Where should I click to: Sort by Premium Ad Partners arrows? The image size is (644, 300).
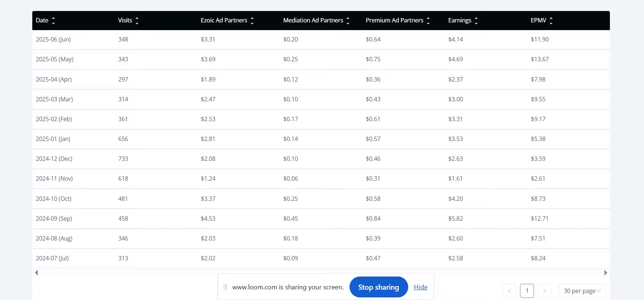tap(428, 21)
